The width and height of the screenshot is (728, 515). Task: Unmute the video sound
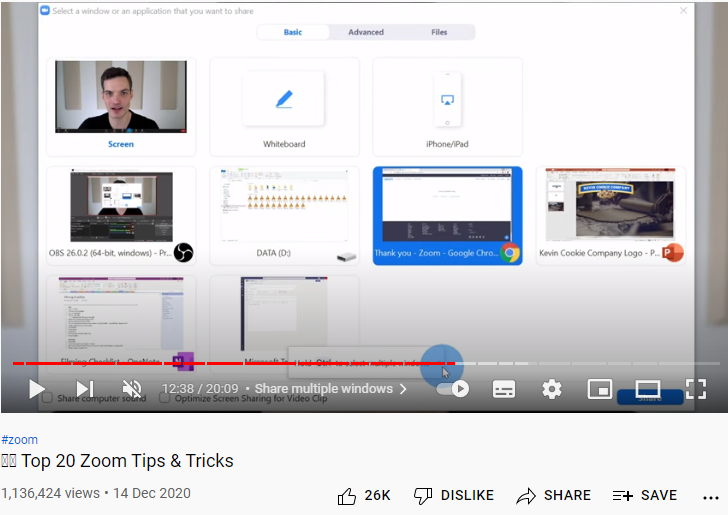pyautogui.click(x=132, y=389)
